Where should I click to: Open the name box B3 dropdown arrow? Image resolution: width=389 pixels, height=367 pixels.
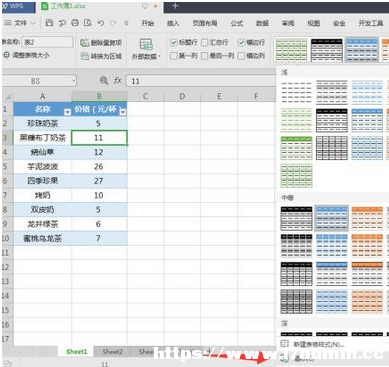point(73,81)
